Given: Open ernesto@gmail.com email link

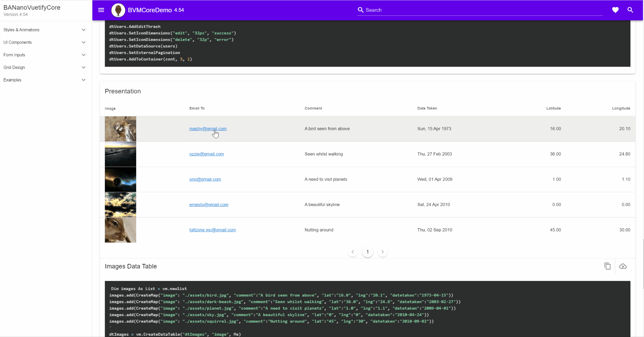Looking at the screenshot, I should [x=209, y=205].
